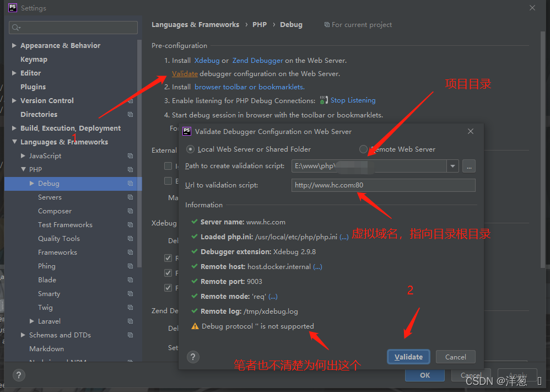The width and height of the screenshot is (550, 392).
Task: Click the project-scope icon beside Blade
Action: (131, 280)
